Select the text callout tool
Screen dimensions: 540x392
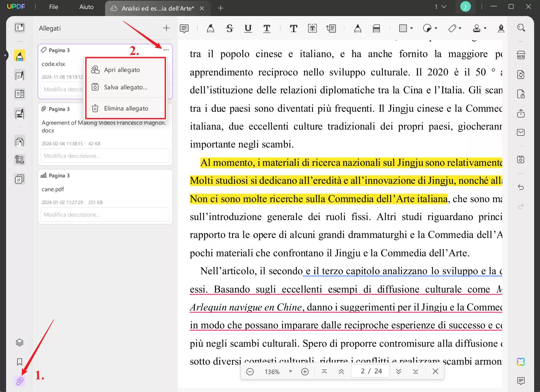click(x=331, y=29)
